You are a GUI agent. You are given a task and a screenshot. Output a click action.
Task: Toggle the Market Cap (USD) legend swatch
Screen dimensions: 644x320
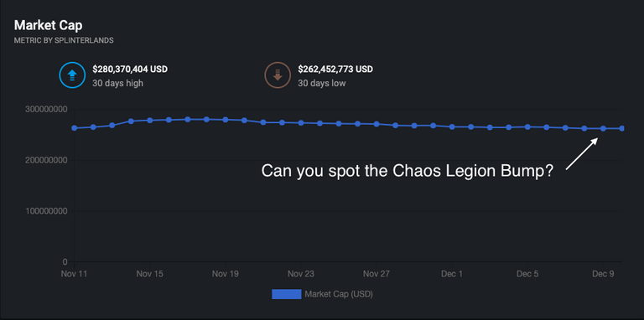coord(286,294)
